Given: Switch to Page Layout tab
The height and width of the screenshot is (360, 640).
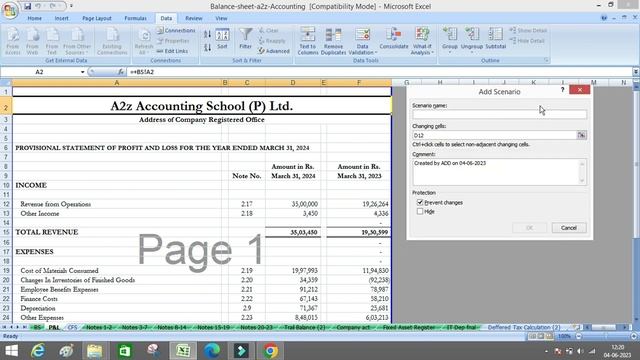Looking at the screenshot, I should [x=97, y=18].
